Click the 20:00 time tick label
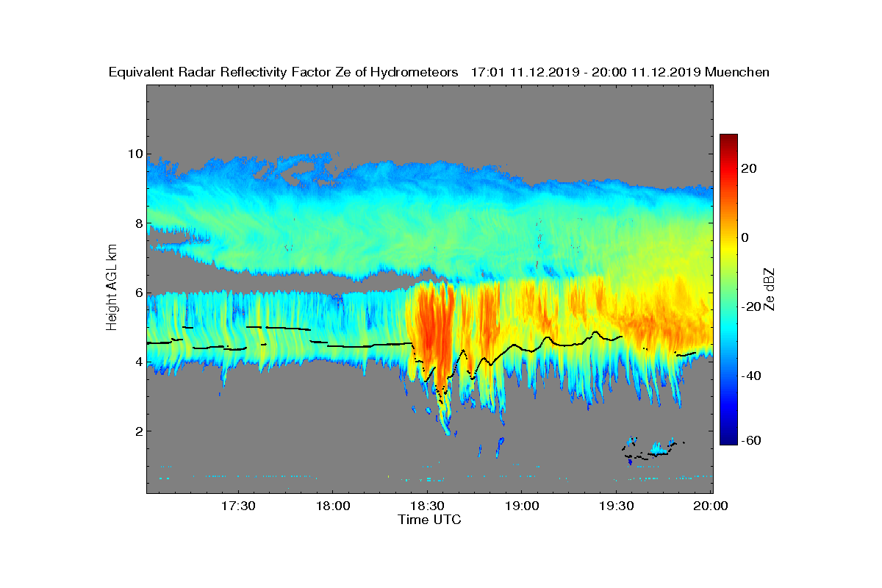Viewport: 882px width, 588px height. pyautogui.click(x=711, y=506)
